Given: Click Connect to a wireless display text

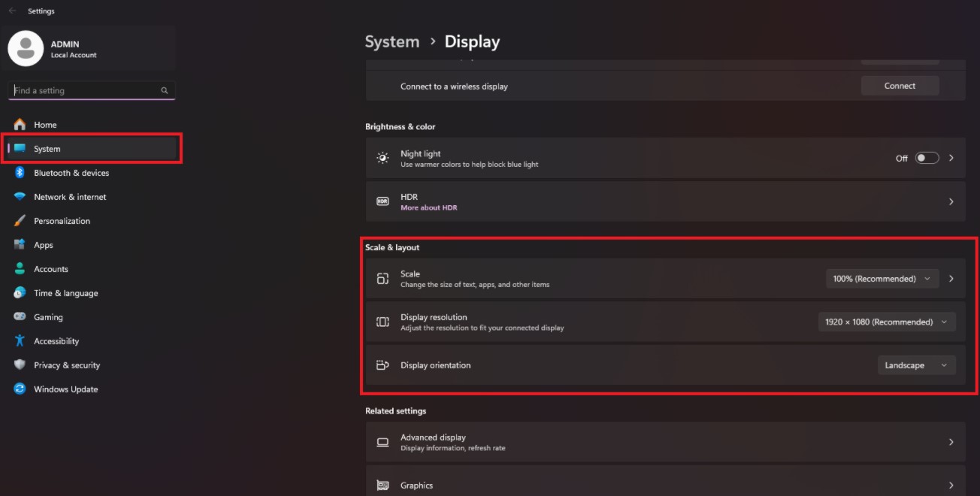Looking at the screenshot, I should pos(454,86).
